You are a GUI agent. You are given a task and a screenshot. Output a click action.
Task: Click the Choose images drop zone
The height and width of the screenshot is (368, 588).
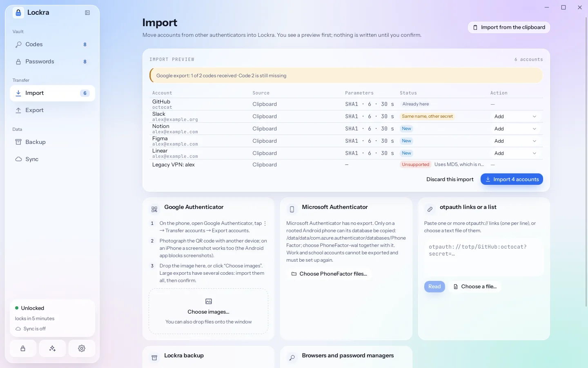click(x=209, y=311)
